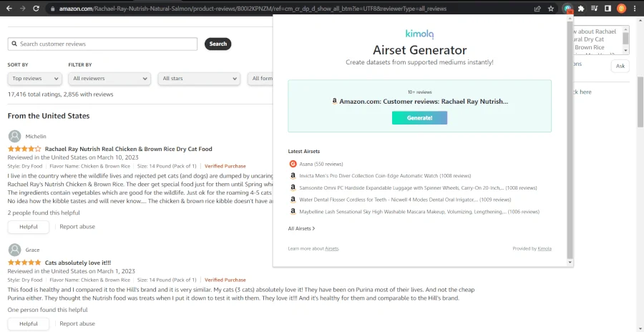This screenshot has width=644, height=332.
Task: Click Amazon icon beside Samsonite luggage airset
Action: point(293,187)
